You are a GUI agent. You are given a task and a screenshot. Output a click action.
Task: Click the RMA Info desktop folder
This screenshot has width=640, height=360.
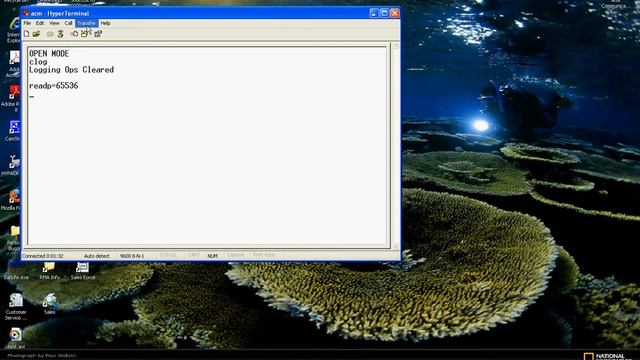(49, 271)
